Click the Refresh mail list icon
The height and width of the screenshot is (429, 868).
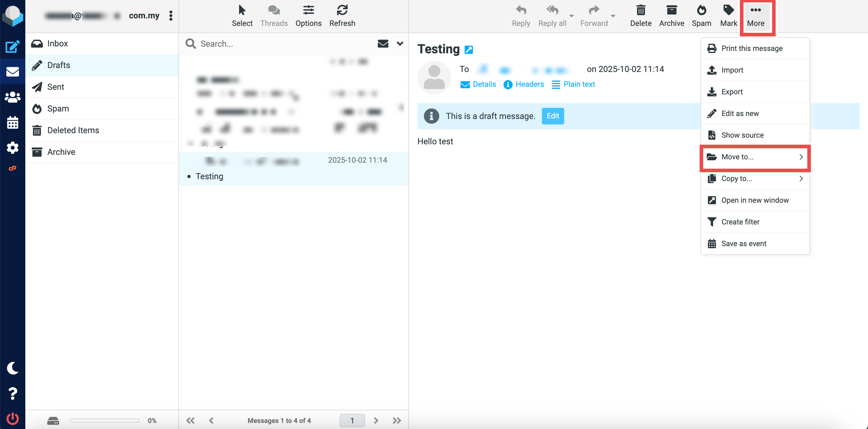(x=342, y=15)
